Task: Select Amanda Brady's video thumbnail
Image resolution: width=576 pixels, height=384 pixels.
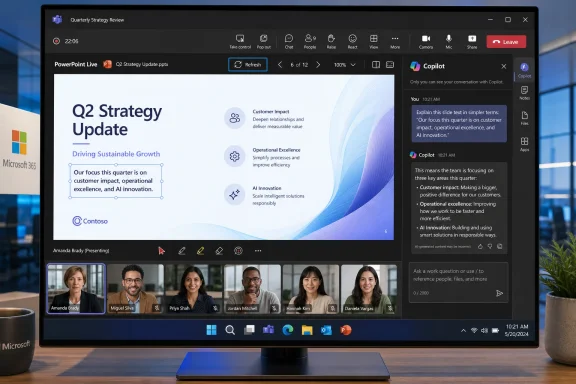Action: coord(76,288)
